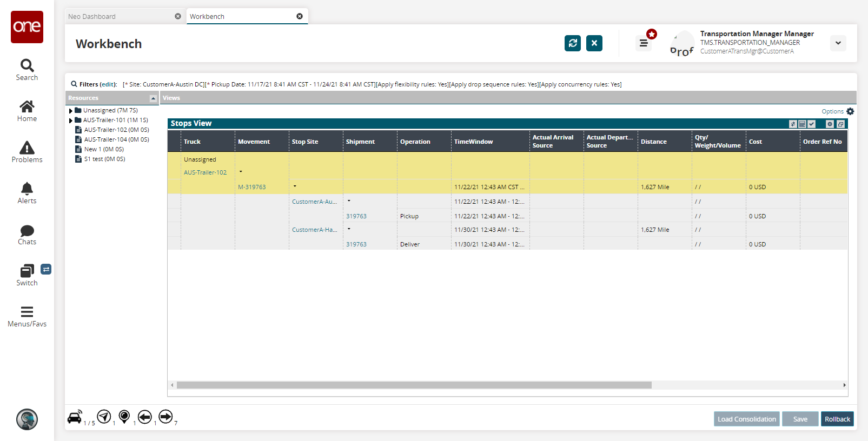Refresh the Workbench page
The width and height of the screenshot is (868, 441).
point(573,43)
